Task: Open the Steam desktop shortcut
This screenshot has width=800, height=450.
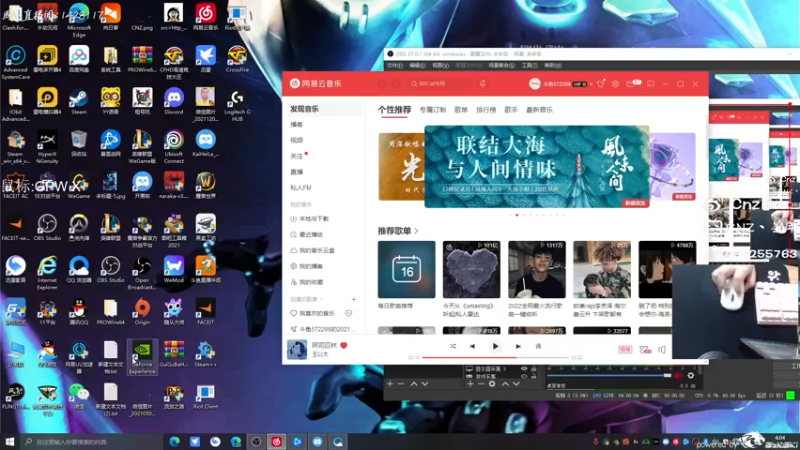Action: click(79, 101)
